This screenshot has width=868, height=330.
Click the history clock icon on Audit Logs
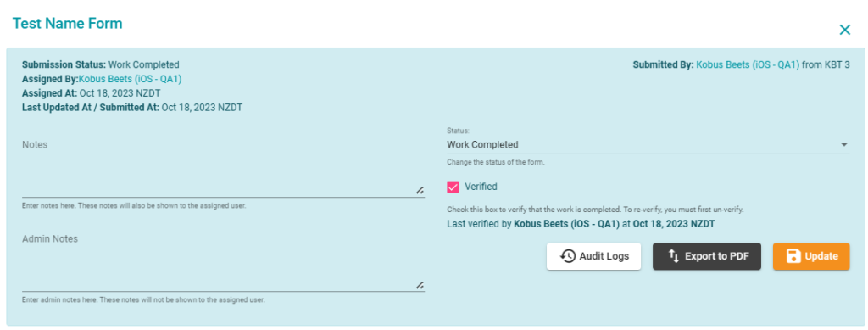click(568, 256)
